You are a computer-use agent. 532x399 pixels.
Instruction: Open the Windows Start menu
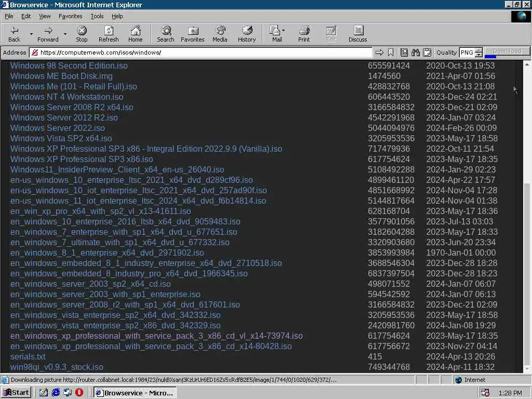tap(16, 393)
